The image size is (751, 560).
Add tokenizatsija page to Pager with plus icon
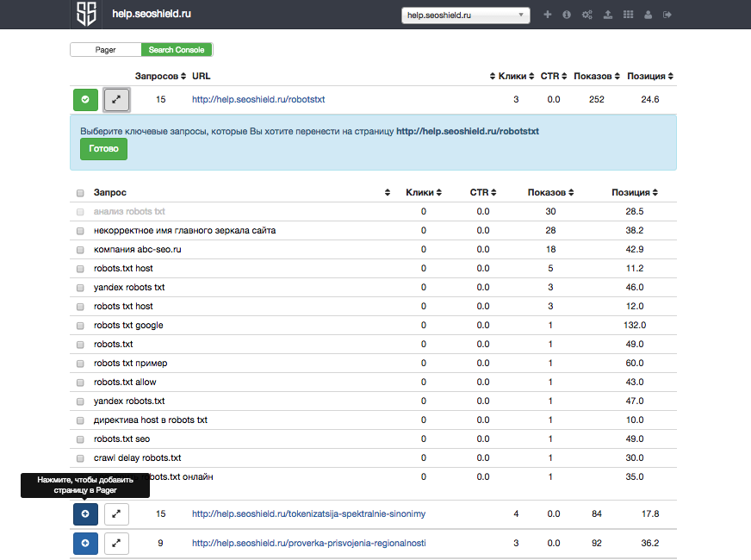coord(86,514)
